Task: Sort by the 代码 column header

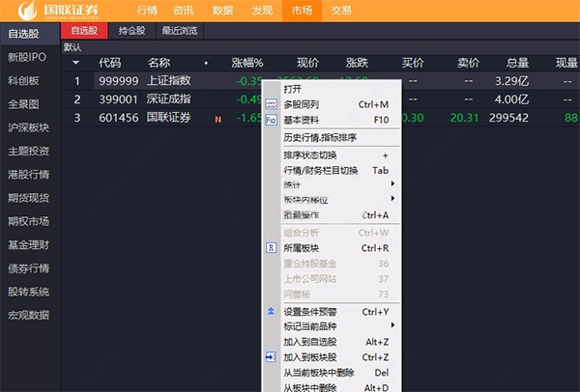Action: click(110, 63)
